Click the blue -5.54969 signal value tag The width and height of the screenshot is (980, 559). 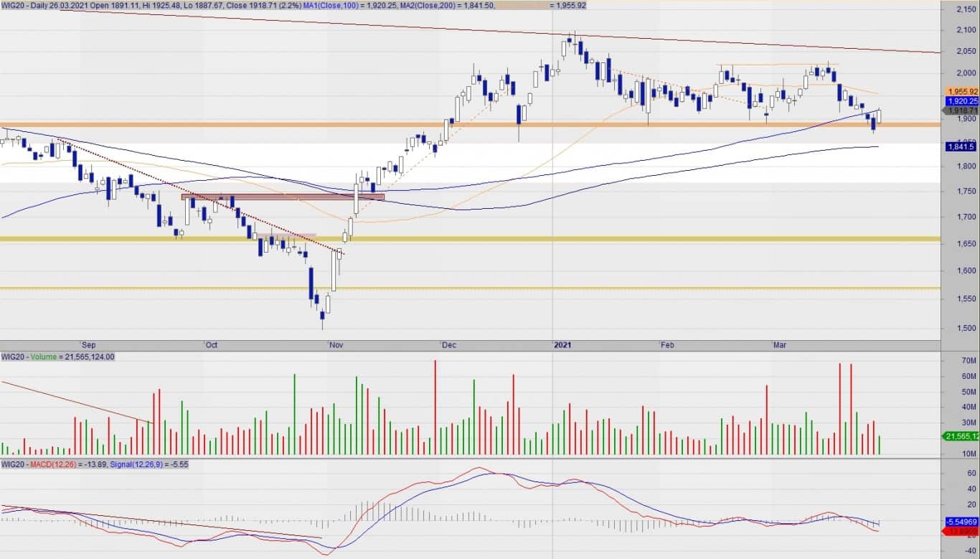pyautogui.click(x=961, y=521)
